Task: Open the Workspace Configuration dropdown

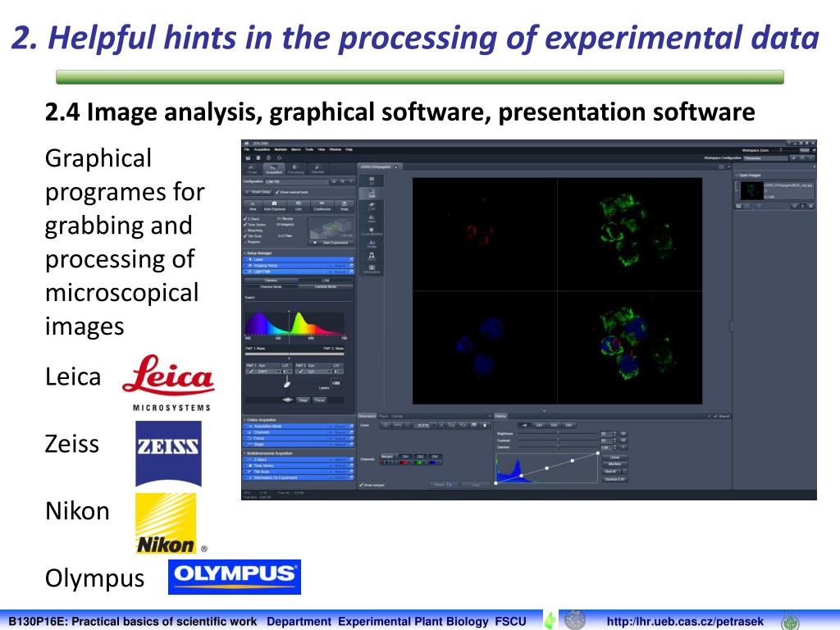Action: pos(765,158)
